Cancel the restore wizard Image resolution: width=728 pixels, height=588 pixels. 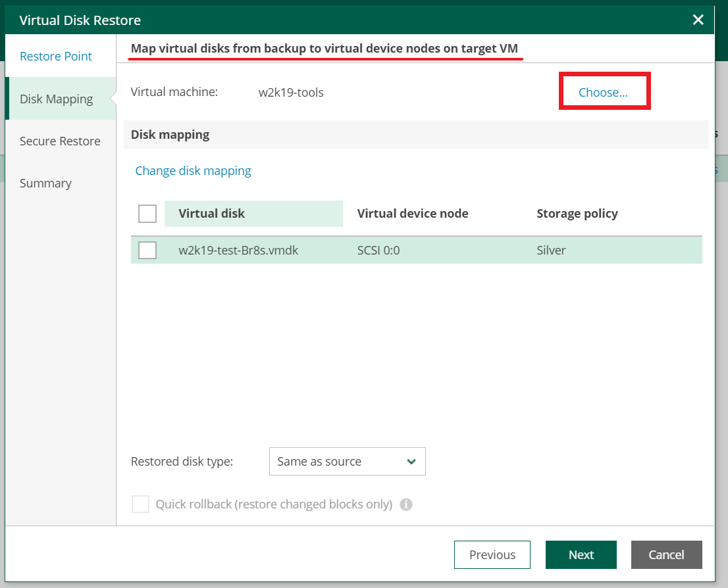click(x=666, y=554)
